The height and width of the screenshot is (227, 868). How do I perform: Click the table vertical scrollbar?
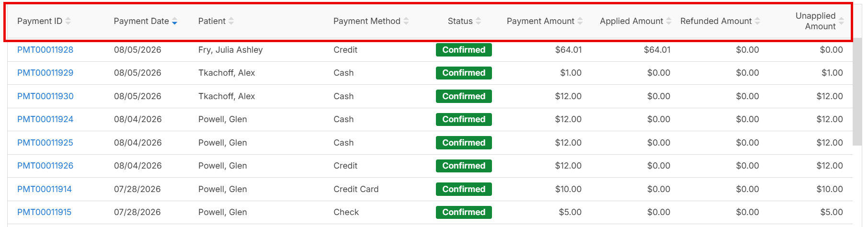pos(857,92)
